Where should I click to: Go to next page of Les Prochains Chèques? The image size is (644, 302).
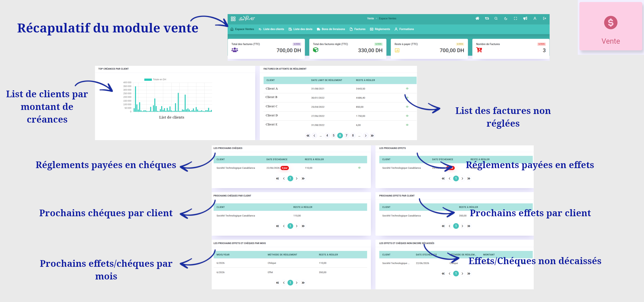pos(297,179)
